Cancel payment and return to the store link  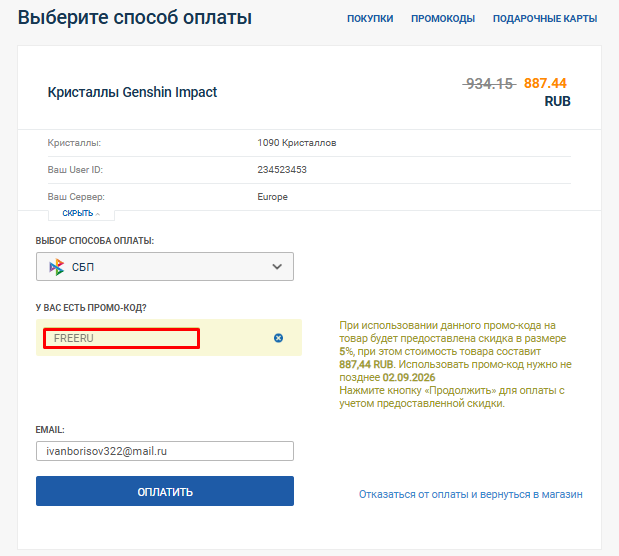click(x=470, y=494)
